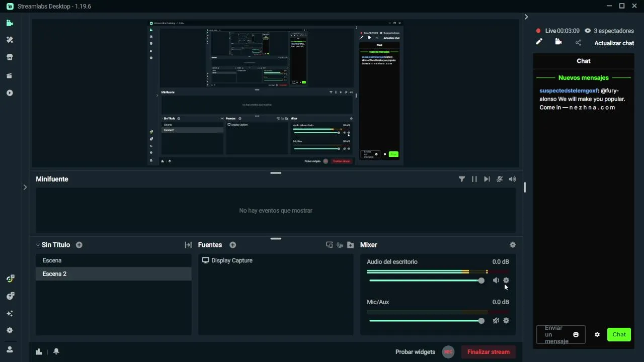The height and width of the screenshot is (362, 644).
Task: Click divider handle below the preview
Action: [276, 173]
